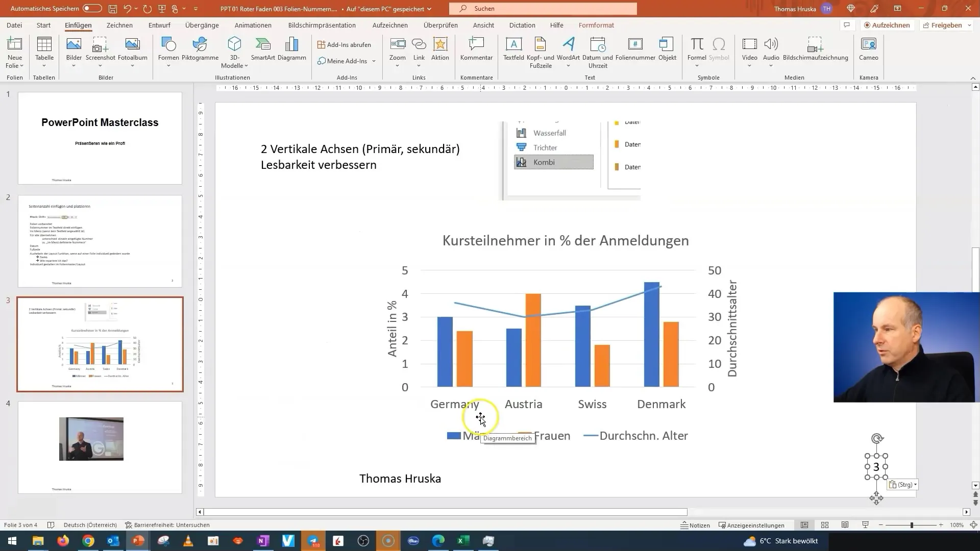Switch to Leseansicht reading view

(845, 525)
